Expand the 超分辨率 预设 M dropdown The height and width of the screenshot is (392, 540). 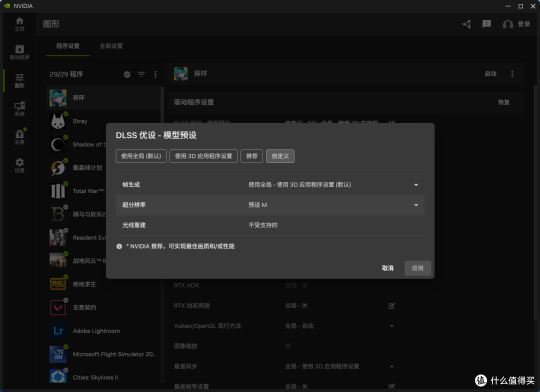[x=416, y=205]
